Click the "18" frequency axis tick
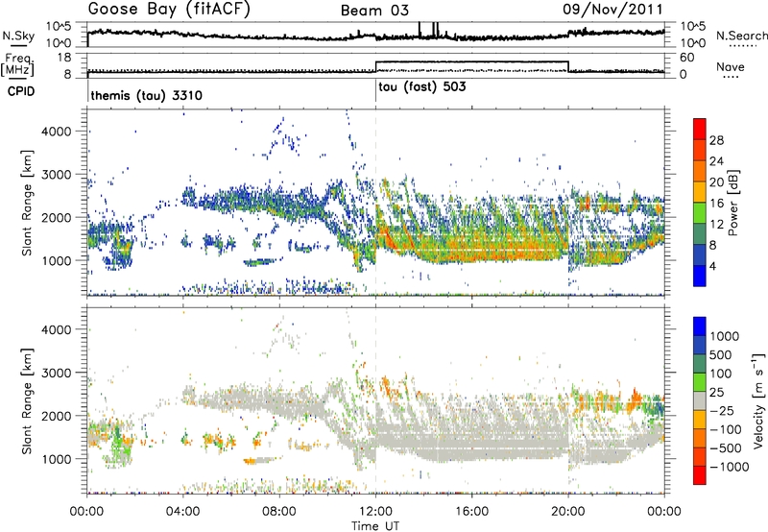This screenshot has height=532, width=768. [64, 58]
